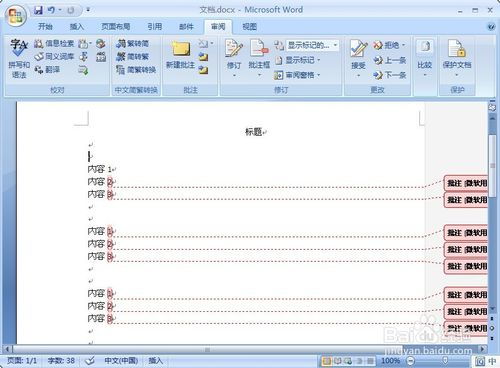
Task: Click Translate simplified to traditional (简转繁)
Action: [133, 56]
